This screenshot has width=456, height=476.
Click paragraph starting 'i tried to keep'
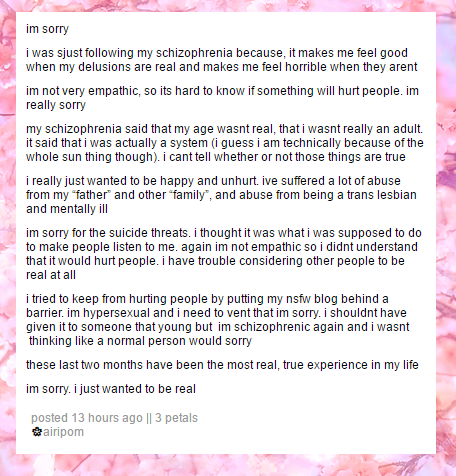coord(218,320)
